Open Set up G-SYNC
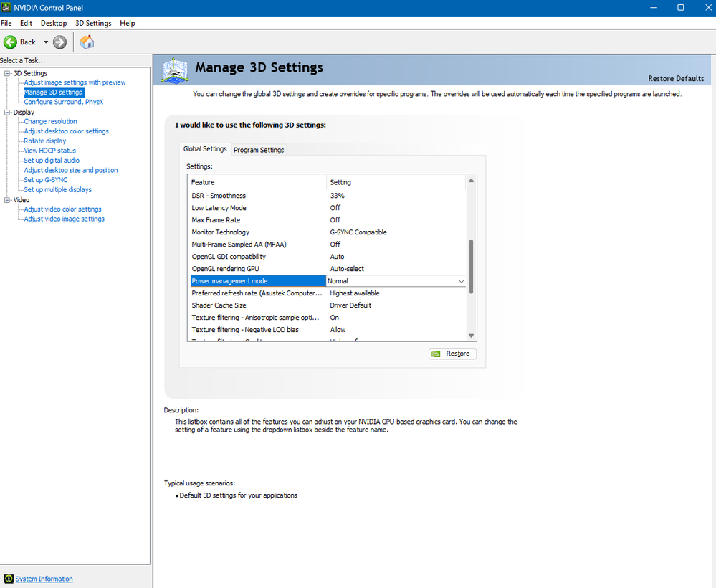This screenshot has height=588, width=716. (x=46, y=180)
